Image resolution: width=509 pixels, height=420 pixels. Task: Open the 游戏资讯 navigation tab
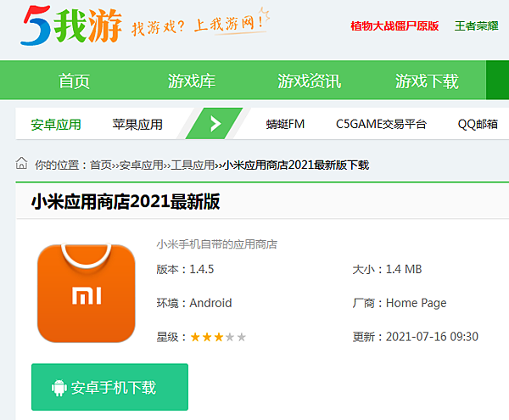click(x=309, y=81)
